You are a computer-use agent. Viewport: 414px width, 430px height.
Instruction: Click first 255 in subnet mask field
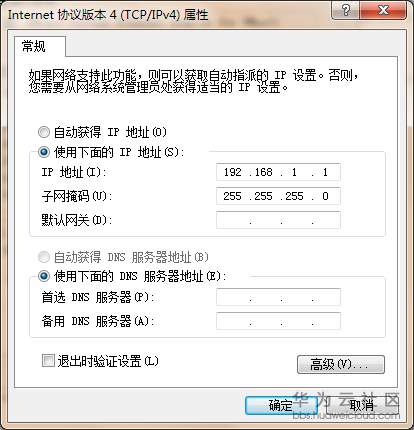pos(232,196)
